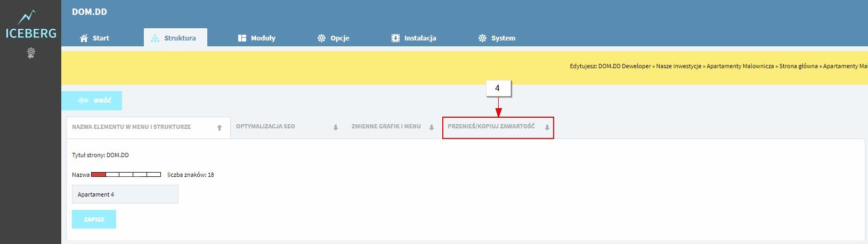Open the Start tab
The height and width of the screenshot is (244, 868).
point(94,38)
